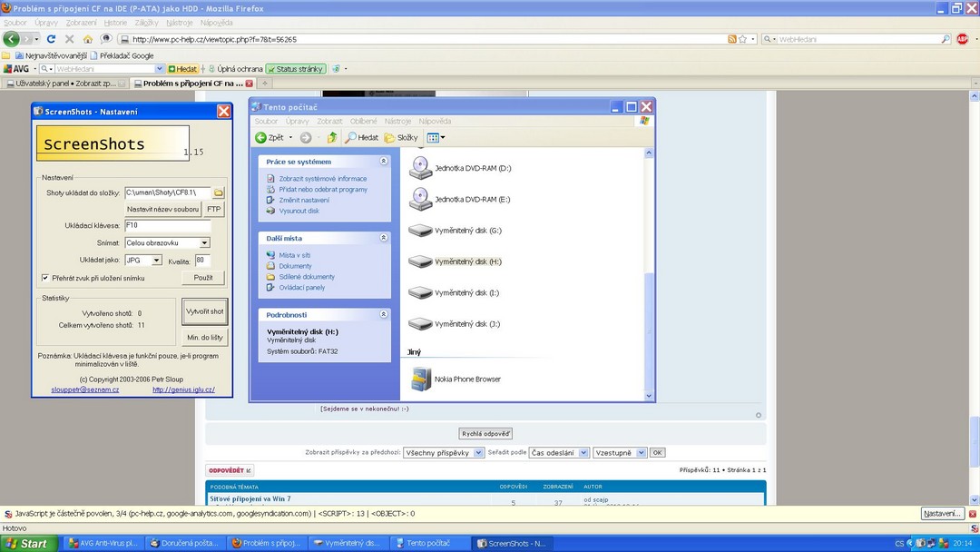
Task: Click the Firefox reload page icon
Action: (x=51, y=39)
